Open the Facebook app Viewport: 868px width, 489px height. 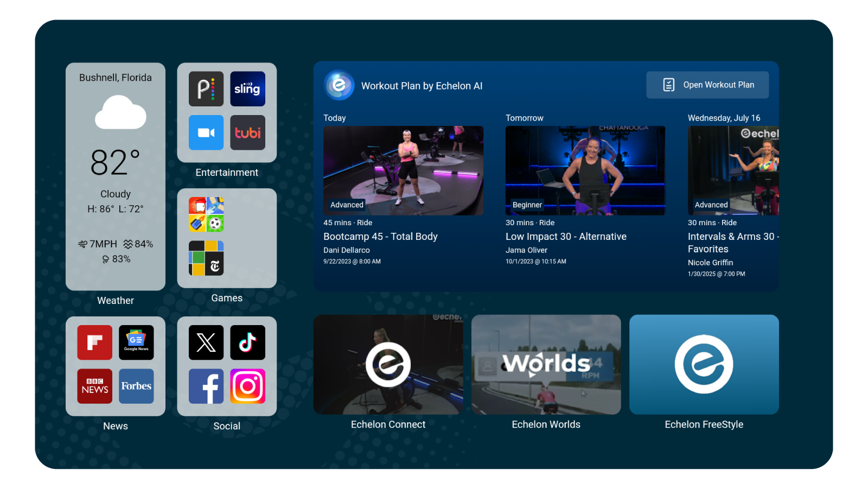[x=206, y=386]
